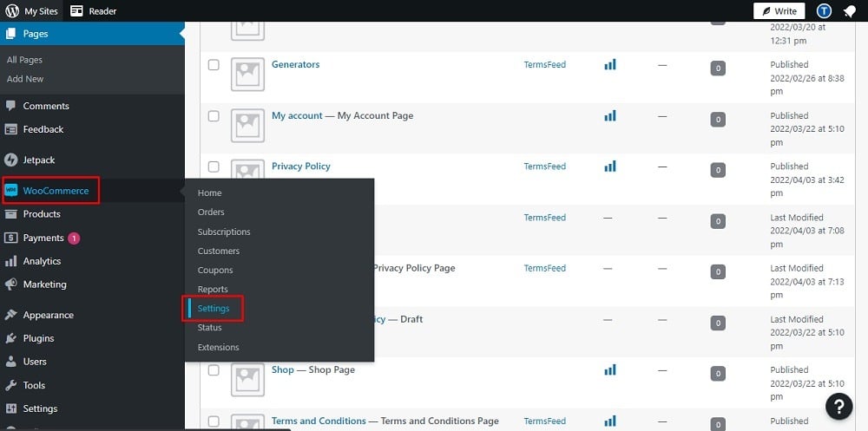The height and width of the screenshot is (431, 868).
Task: Open the Reader icon in top bar
Action: click(x=76, y=10)
